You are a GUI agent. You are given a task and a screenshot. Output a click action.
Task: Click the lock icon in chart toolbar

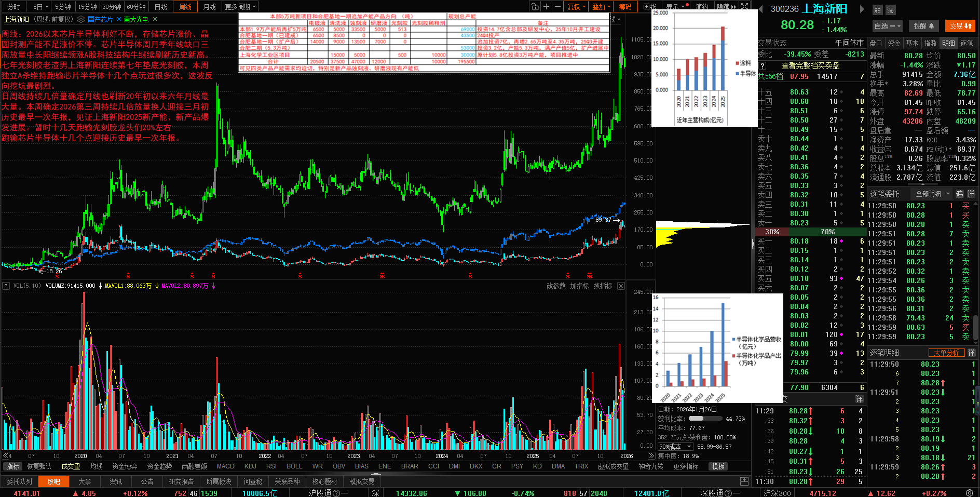535,7
